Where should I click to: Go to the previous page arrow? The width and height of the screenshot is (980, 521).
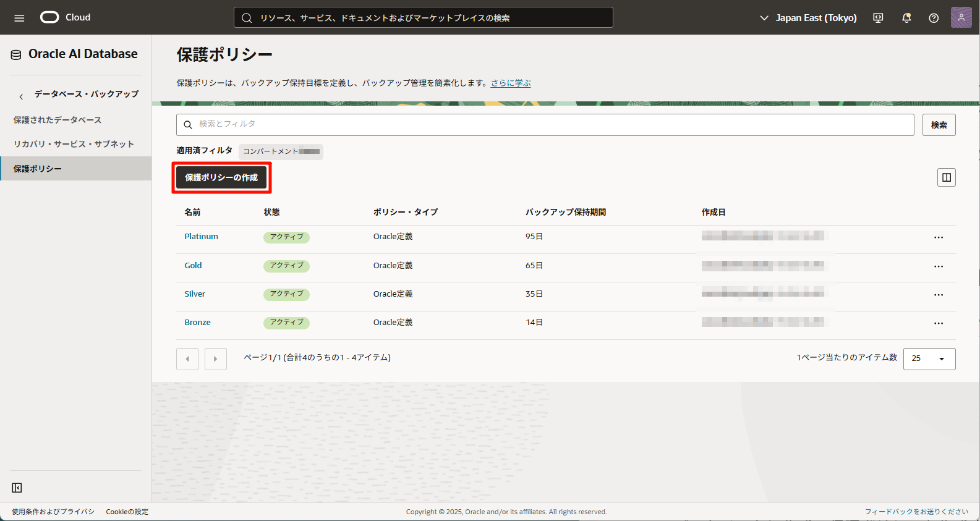coord(187,359)
